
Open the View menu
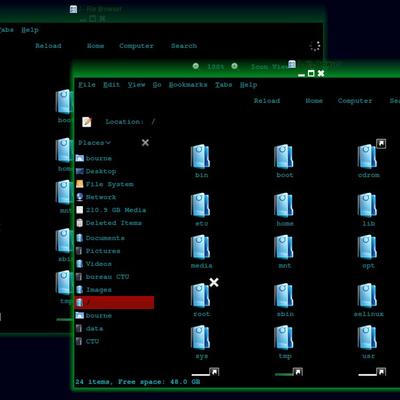pyautogui.click(x=136, y=85)
